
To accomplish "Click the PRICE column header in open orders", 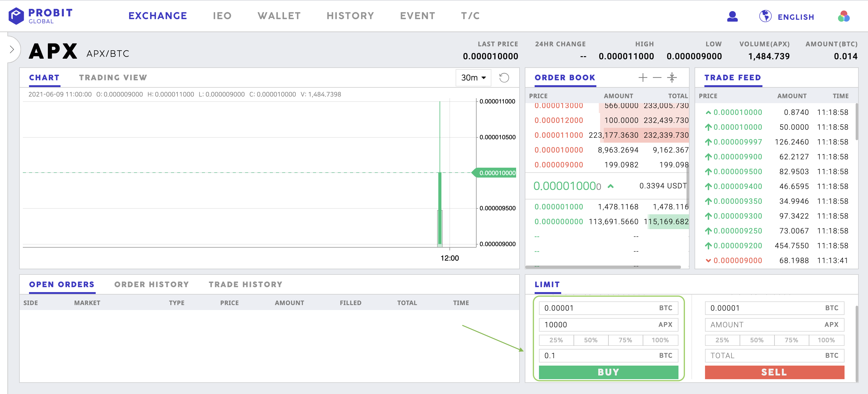I will coord(229,303).
